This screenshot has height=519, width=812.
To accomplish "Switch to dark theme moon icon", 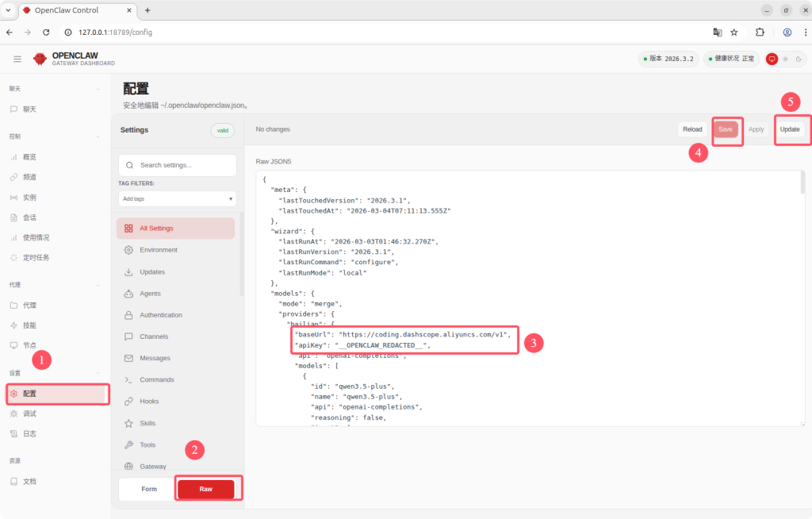I will tap(798, 59).
